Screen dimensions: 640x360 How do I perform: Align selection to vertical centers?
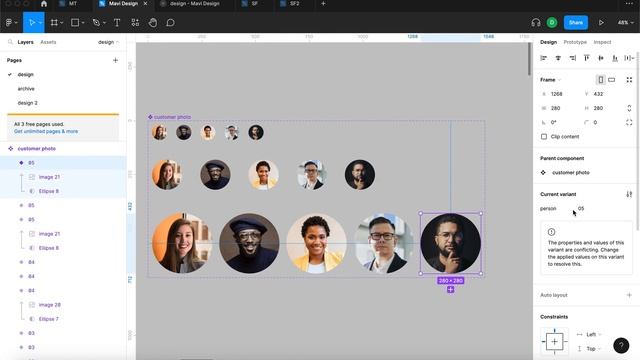[x=601, y=58]
